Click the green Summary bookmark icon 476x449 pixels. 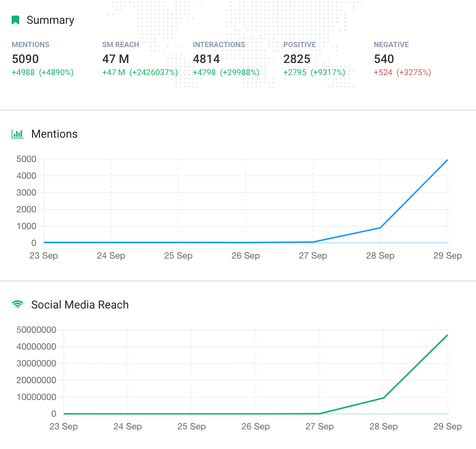(x=15, y=20)
